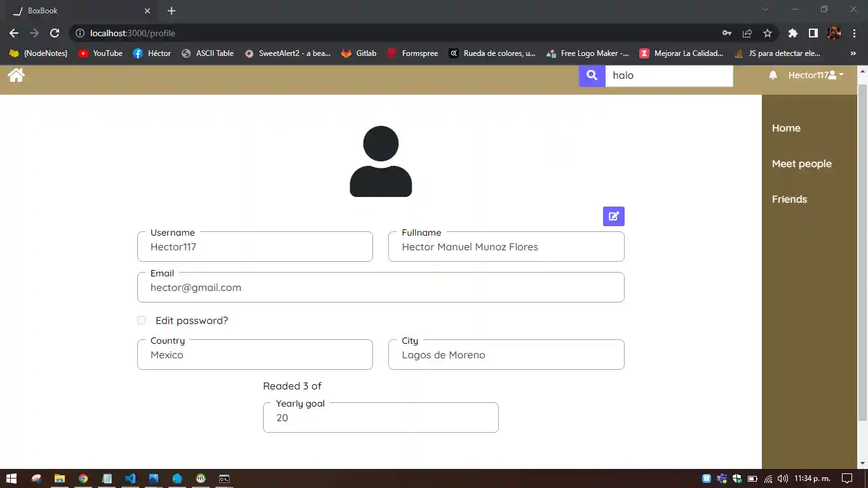Screen dimensions: 868x488
Task: Click the bookmark star in the address bar
Action: [768, 33]
